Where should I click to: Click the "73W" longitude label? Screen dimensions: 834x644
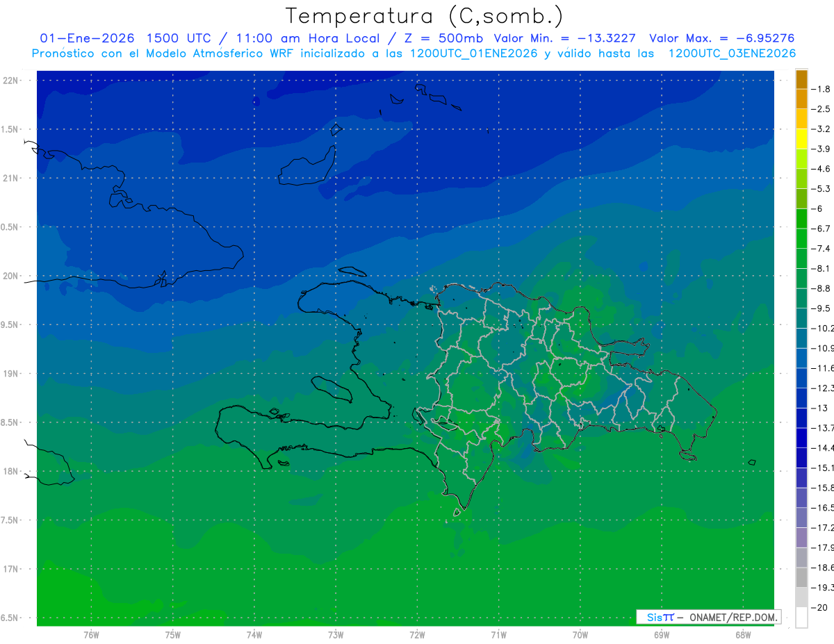[336, 635]
